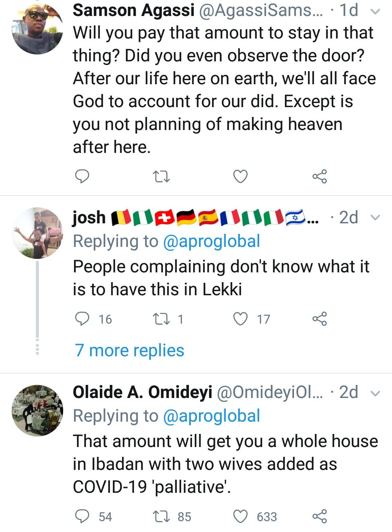Like josh's tweet with 17 likes
Screen dimensions: 392x532
[240, 319]
